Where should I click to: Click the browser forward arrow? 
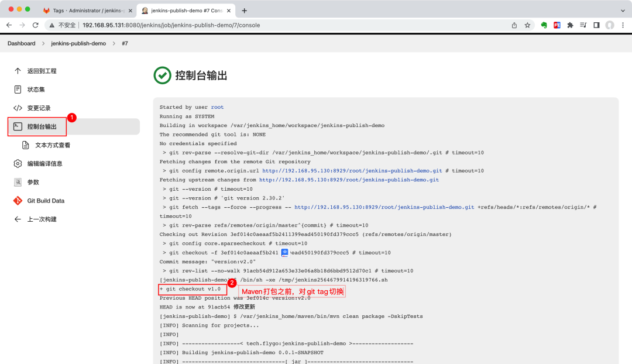[22, 25]
